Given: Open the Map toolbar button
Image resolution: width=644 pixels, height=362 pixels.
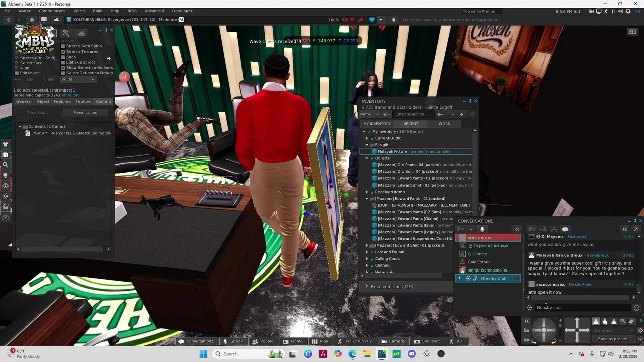Looking at the screenshot, I should [320, 341].
